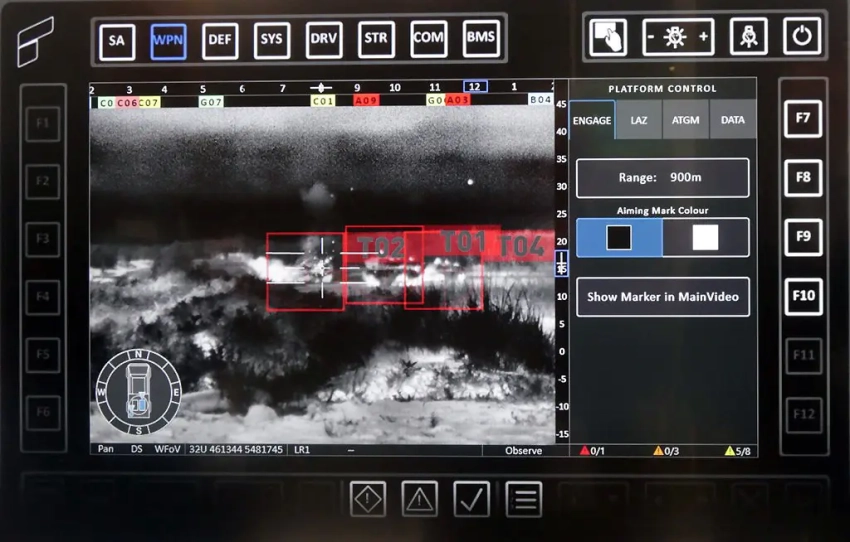Increase display brightness with the plus
The width and height of the screenshot is (850, 542).
[x=704, y=38]
